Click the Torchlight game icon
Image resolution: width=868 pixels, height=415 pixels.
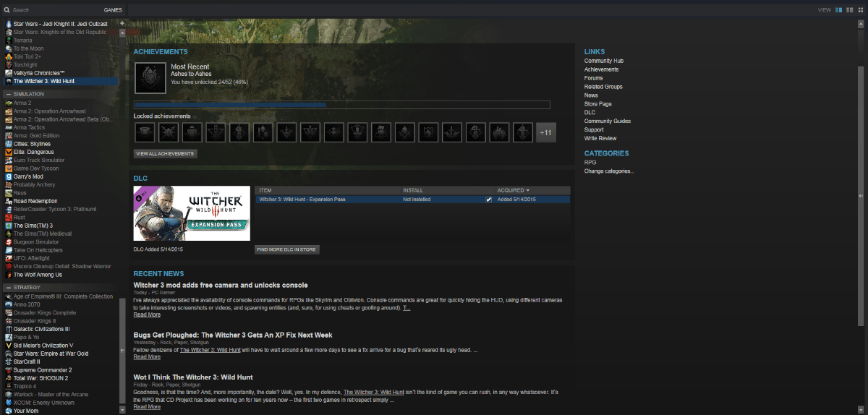point(8,65)
